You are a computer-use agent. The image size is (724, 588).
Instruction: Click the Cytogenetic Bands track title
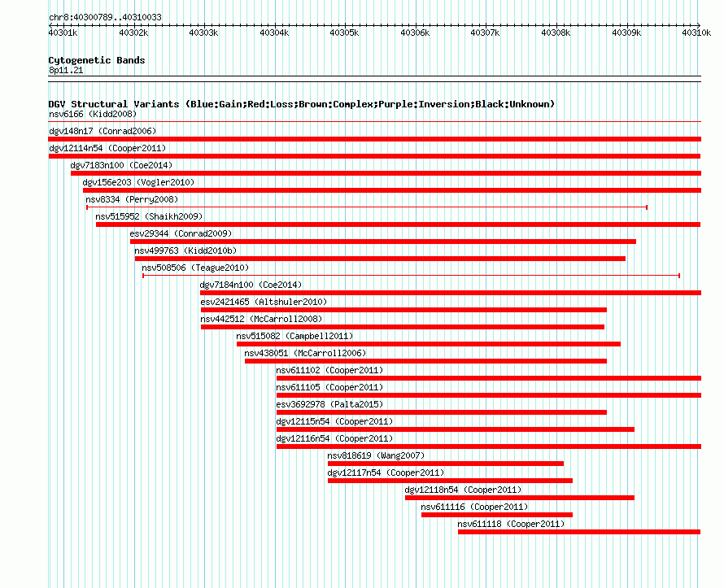97,60
